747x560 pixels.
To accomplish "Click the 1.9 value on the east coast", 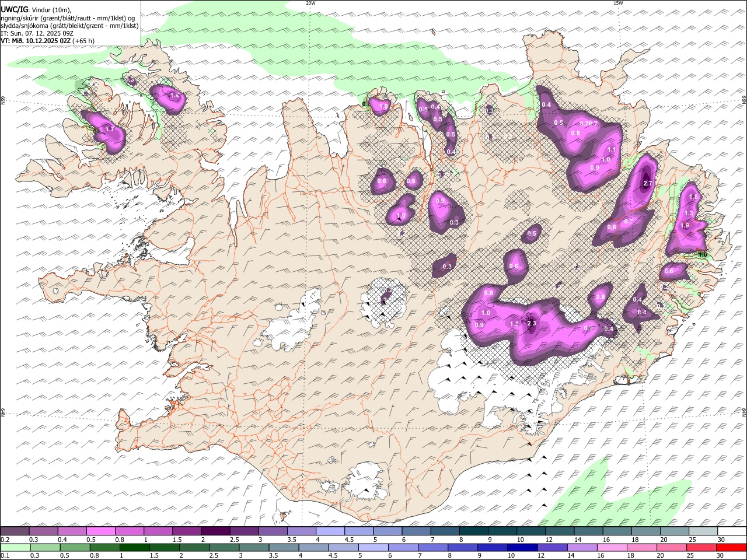I will click(x=685, y=226).
